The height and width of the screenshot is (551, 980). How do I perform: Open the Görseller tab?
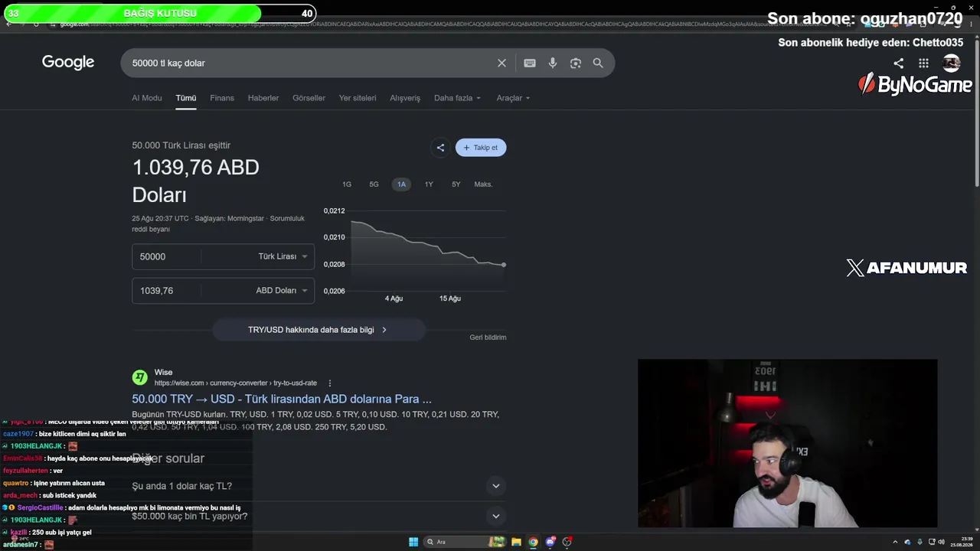pyautogui.click(x=309, y=98)
